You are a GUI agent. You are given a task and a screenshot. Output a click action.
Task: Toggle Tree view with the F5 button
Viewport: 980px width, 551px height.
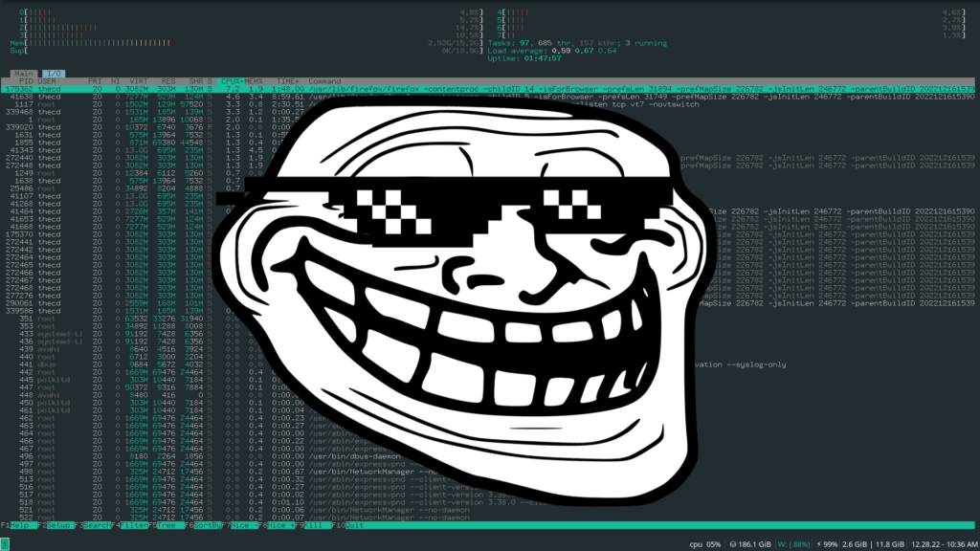point(166,525)
